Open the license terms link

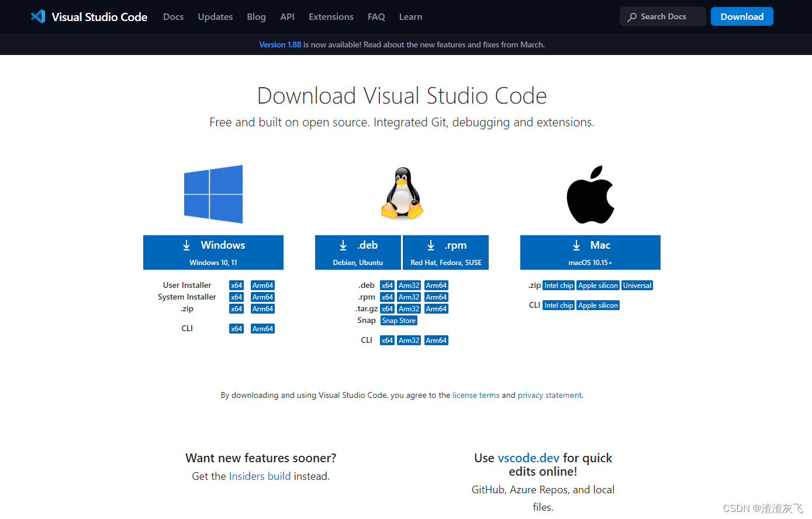476,396
